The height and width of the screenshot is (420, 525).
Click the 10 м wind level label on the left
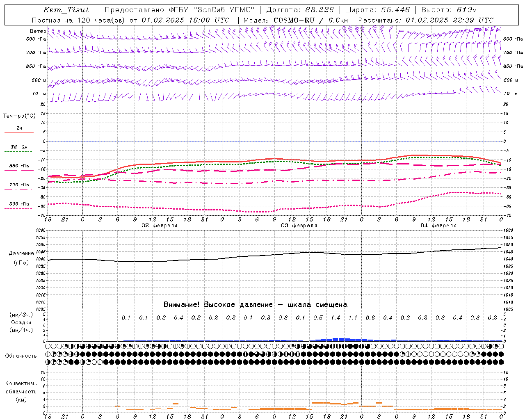point(39,94)
